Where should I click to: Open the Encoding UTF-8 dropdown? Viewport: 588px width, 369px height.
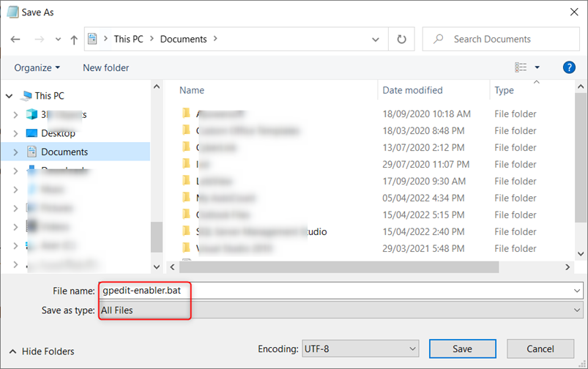pos(360,349)
